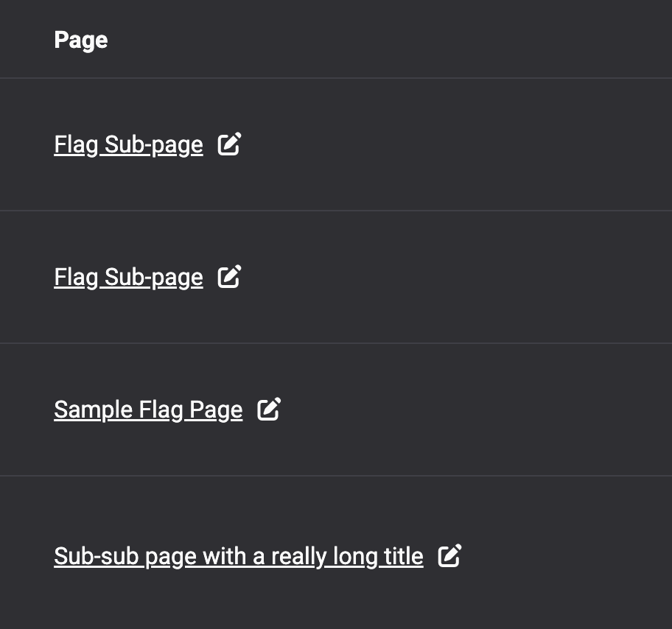Follow the Sub-sub page with a really long title link
This screenshot has height=629, width=672.
(239, 556)
